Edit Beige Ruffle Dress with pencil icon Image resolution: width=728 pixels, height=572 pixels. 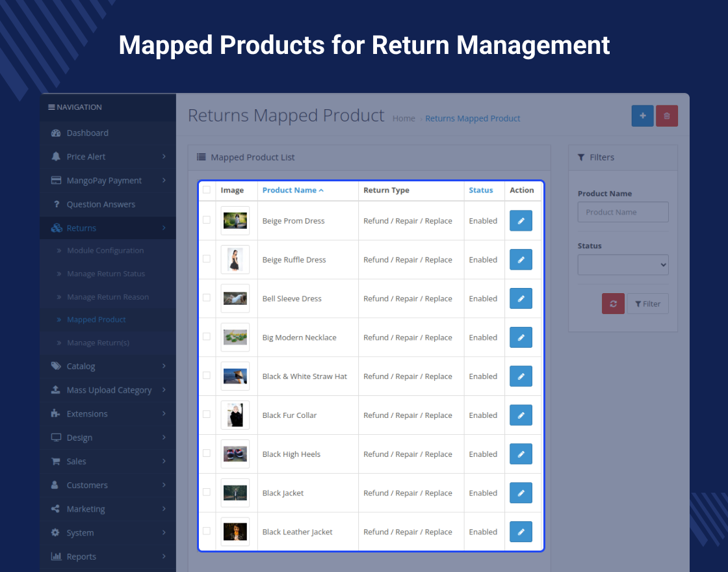[x=521, y=259]
